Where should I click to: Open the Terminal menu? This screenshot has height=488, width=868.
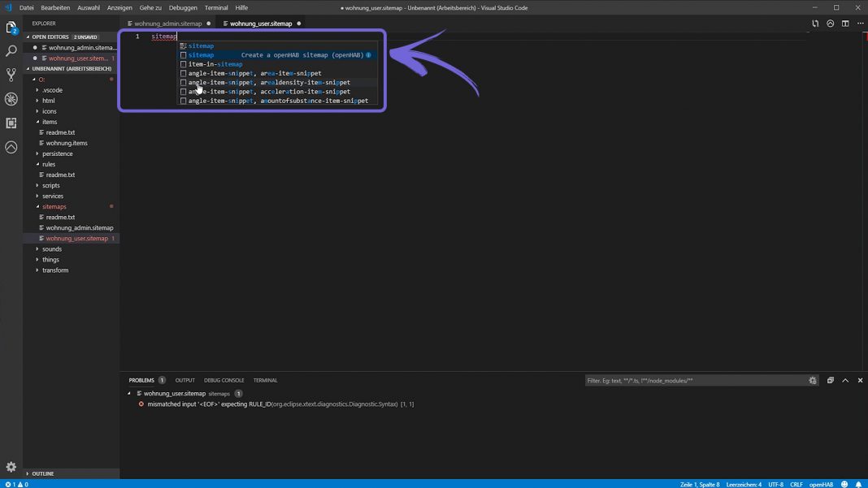coord(215,7)
